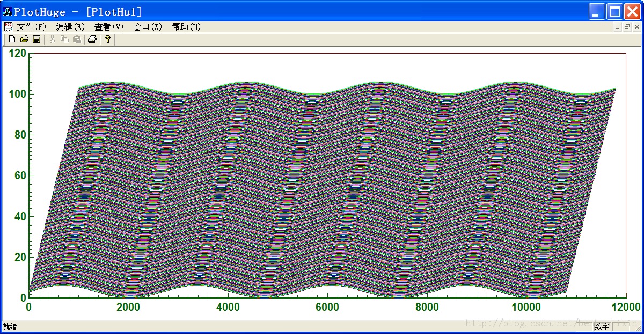Click the Cut scissors icon
The width and height of the screenshot is (644, 334).
coord(53,39)
